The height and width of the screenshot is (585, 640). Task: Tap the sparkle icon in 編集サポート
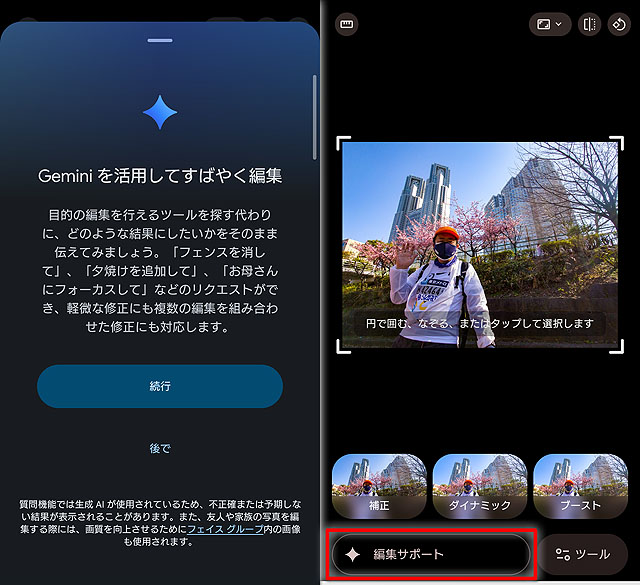tap(352, 554)
